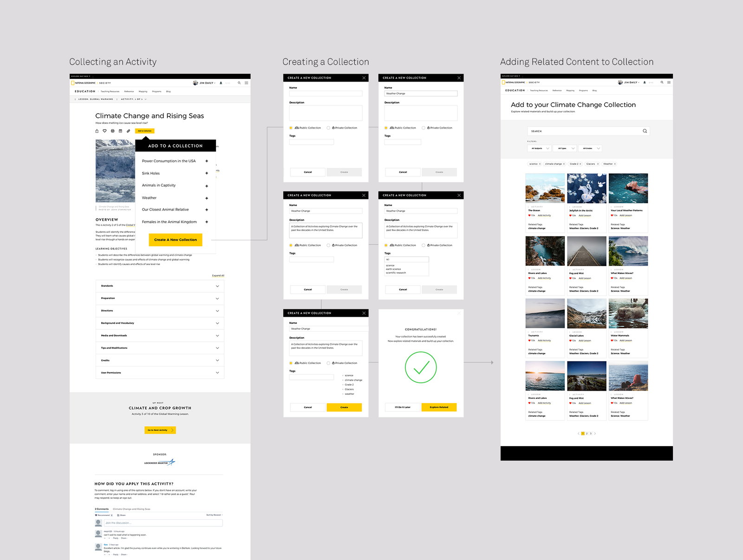Go to page 2 in results pagination
Viewport: 743px width, 560px height.
pos(587,434)
